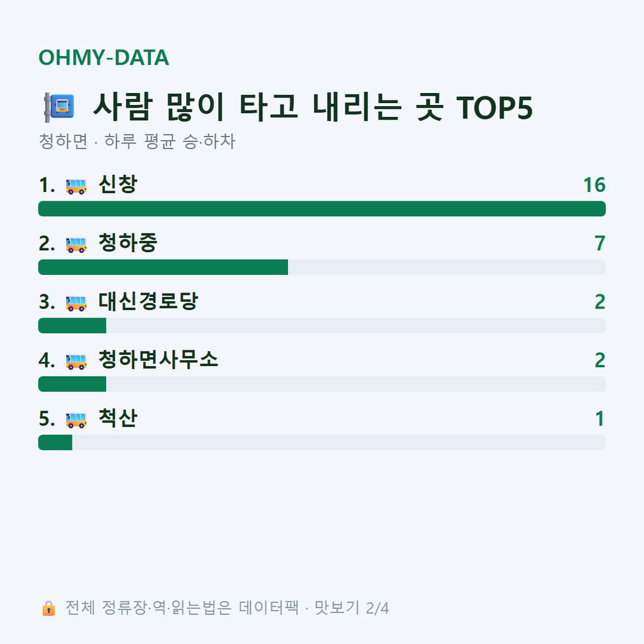The image size is (644, 644).
Task: Click the short green bar for 척산
Action: [55, 442]
